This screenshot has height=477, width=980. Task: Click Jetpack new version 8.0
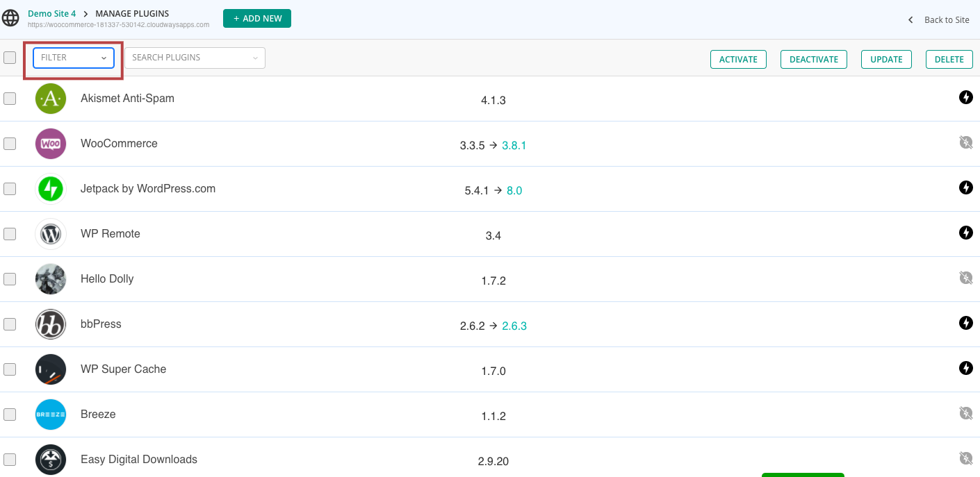coord(514,191)
